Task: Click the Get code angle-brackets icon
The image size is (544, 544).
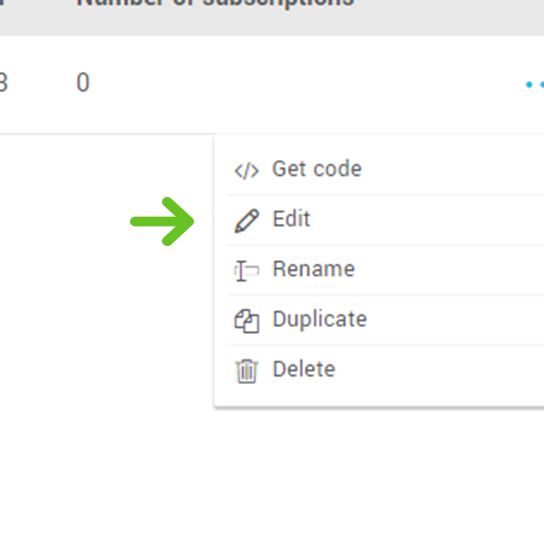Action: (247, 171)
